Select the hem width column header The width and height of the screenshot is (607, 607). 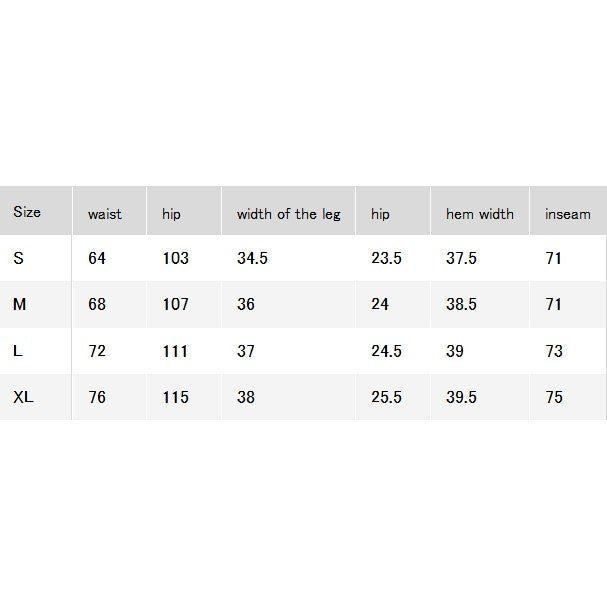(x=480, y=214)
